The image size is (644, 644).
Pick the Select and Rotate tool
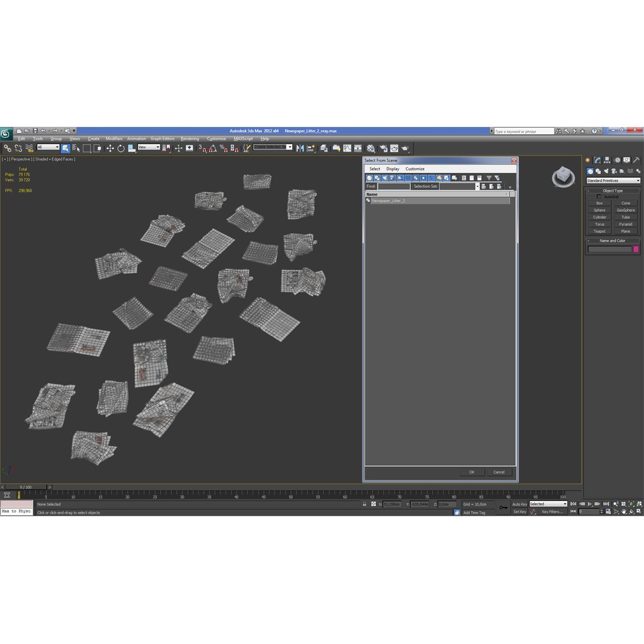(120, 148)
